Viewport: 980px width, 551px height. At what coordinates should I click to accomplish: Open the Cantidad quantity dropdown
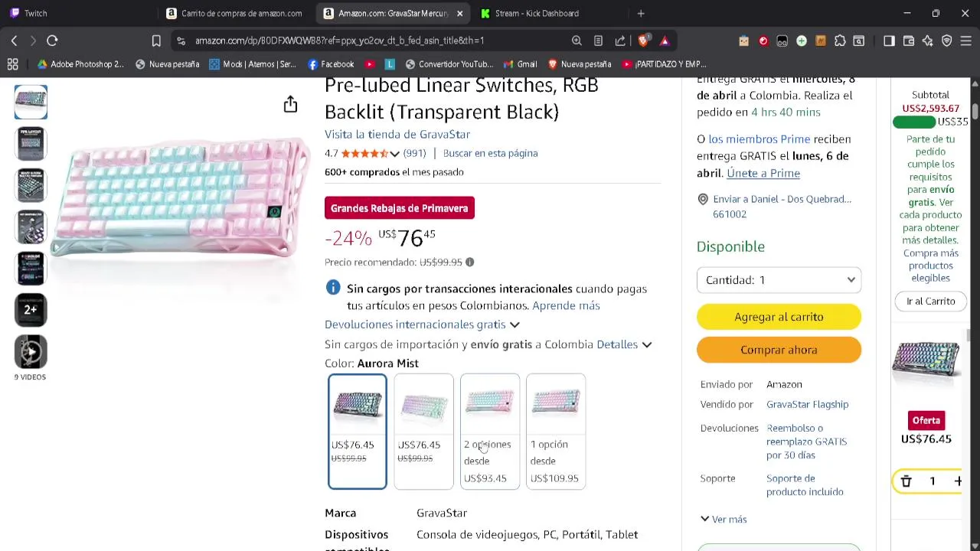click(779, 280)
